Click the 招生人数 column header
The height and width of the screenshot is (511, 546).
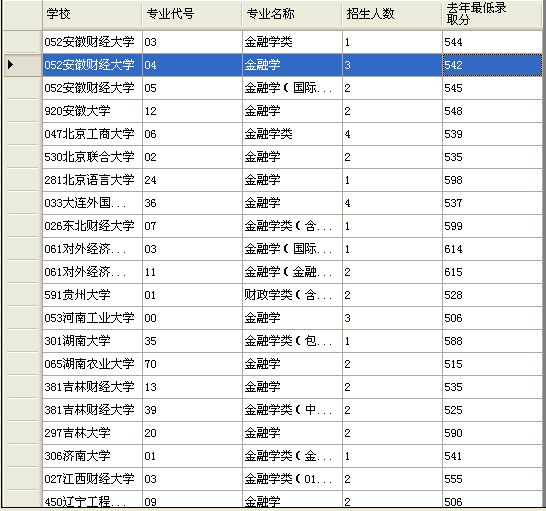[x=392, y=14]
